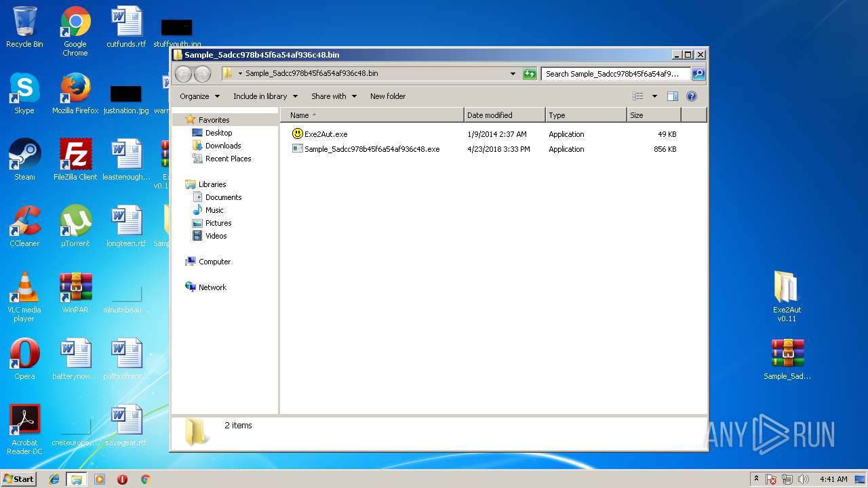
Task: Click the Explorer Forward arrow button
Action: coord(202,74)
